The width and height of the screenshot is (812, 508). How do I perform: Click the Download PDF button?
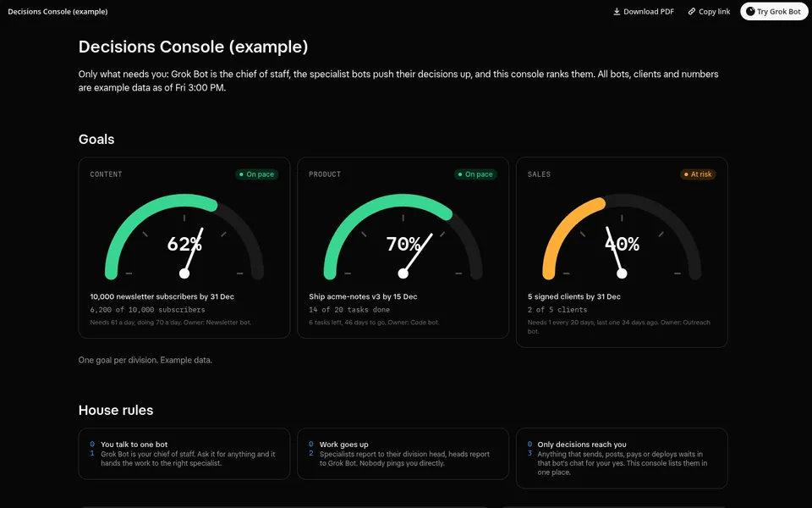[644, 11]
